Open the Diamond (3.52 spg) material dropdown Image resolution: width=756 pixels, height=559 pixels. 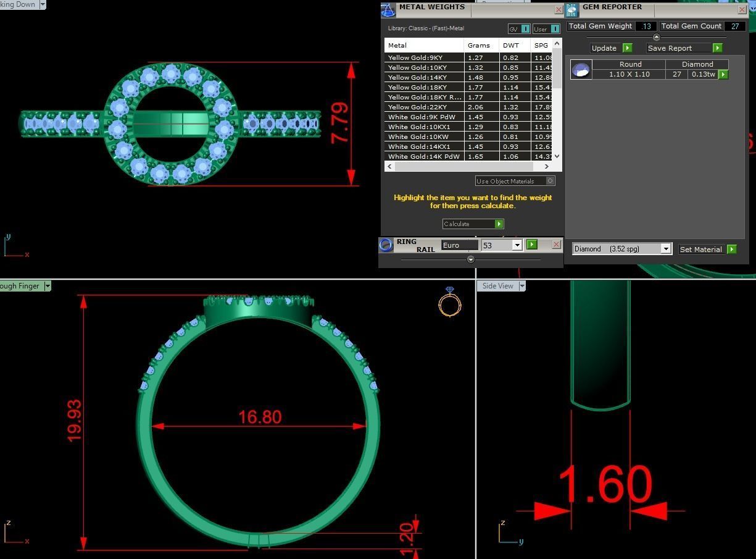[665, 249]
